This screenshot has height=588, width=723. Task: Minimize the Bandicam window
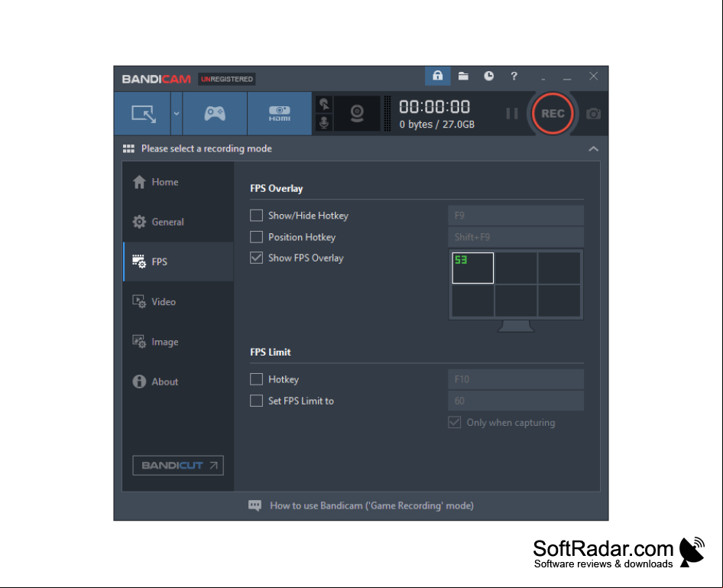click(567, 79)
